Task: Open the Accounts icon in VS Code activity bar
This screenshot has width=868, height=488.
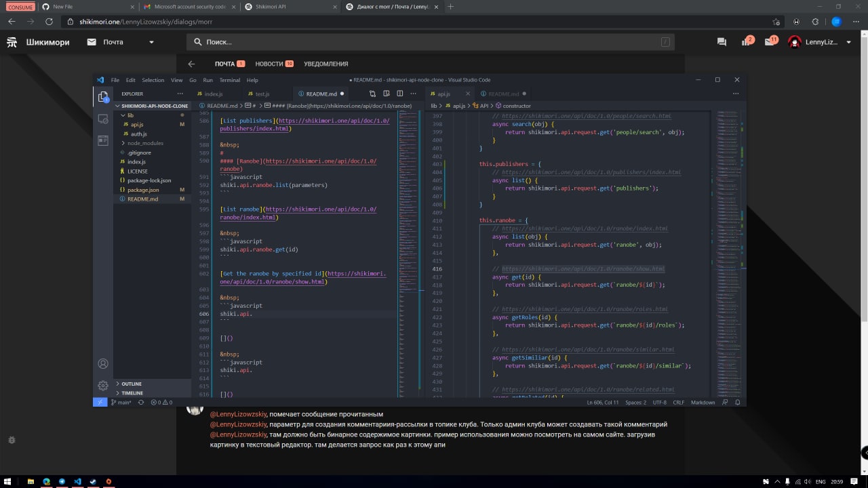Action: pyautogui.click(x=103, y=364)
